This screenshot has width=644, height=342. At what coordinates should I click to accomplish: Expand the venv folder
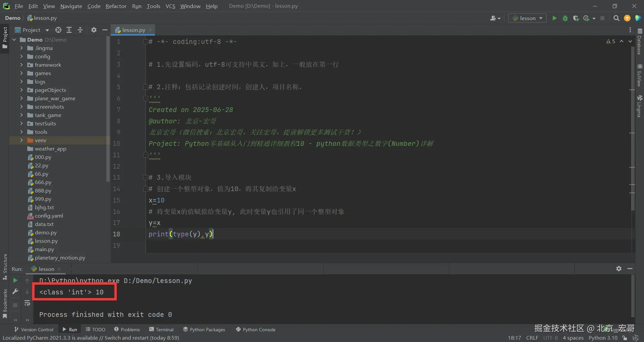pyautogui.click(x=21, y=140)
